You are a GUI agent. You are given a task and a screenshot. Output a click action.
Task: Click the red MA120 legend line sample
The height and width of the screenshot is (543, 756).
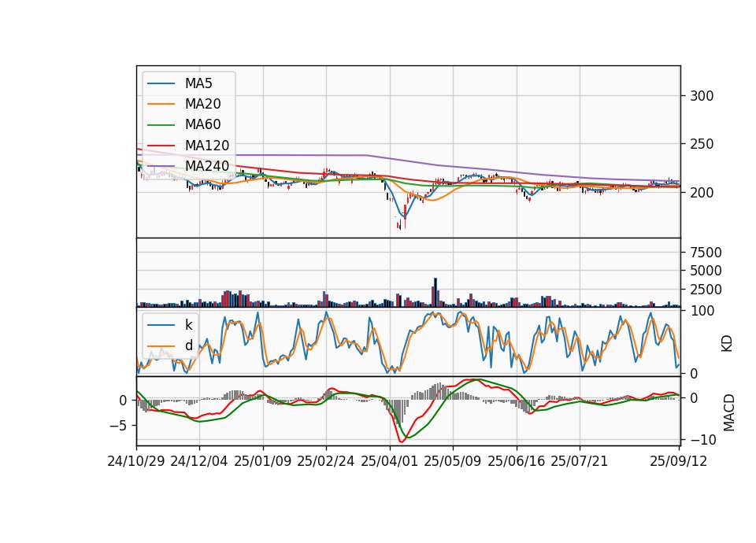[x=161, y=146]
